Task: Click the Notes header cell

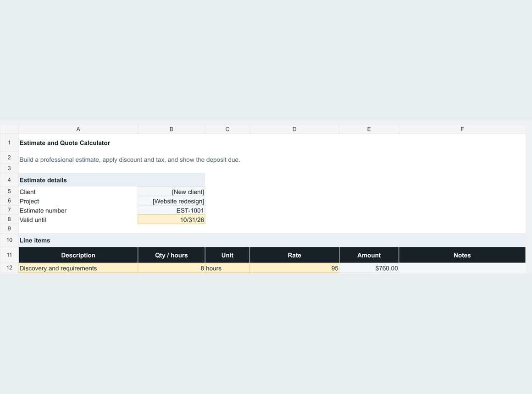Action: pyautogui.click(x=462, y=255)
